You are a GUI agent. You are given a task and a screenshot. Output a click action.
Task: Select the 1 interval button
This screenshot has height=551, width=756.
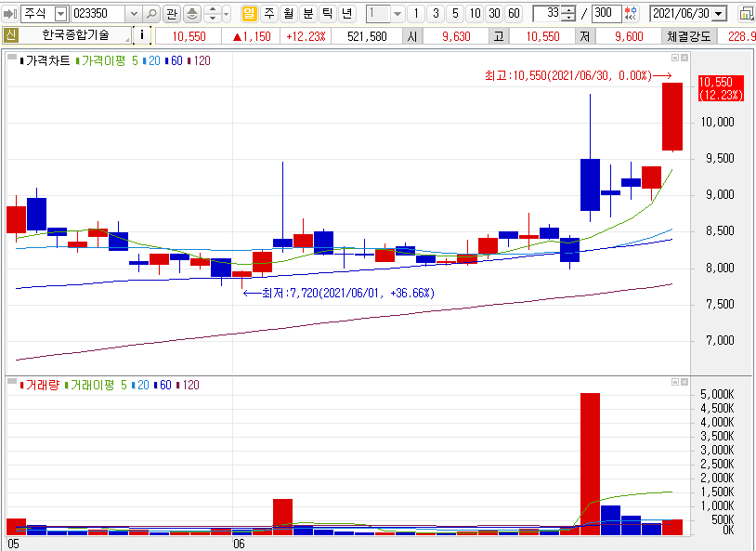point(416,14)
